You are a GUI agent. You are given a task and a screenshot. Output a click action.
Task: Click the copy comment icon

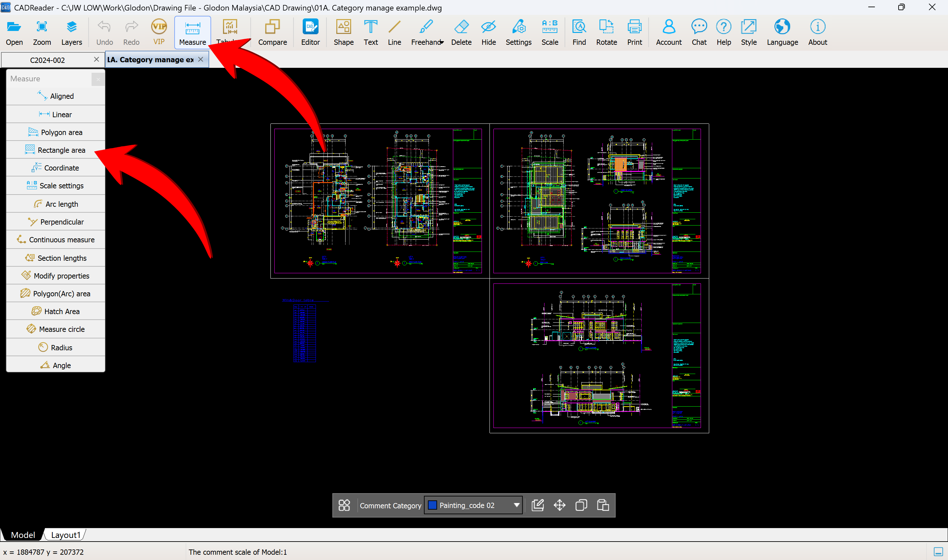click(581, 505)
